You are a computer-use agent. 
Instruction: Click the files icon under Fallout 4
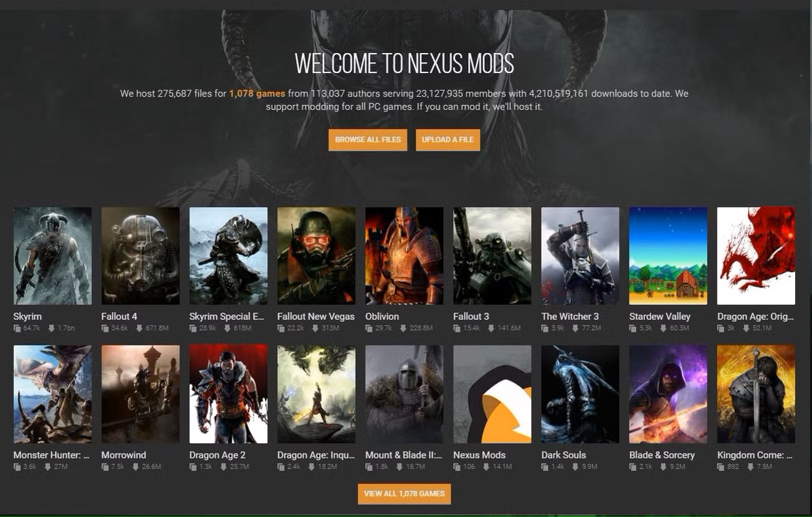pos(105,328)
